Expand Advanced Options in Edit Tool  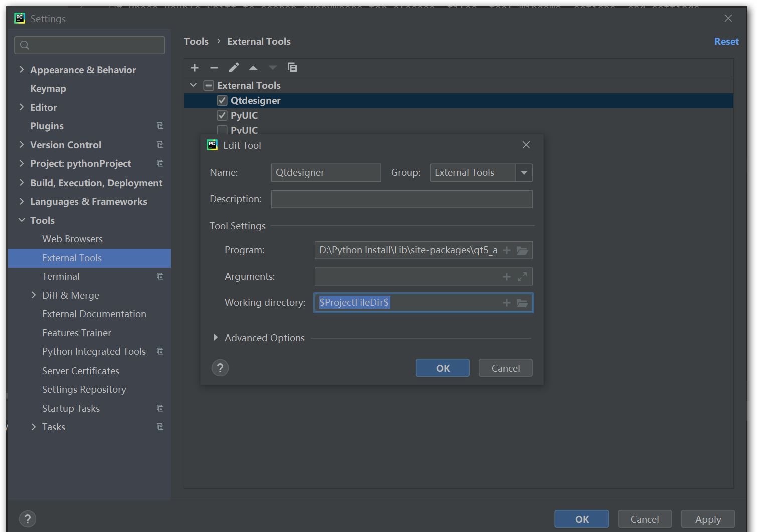216,338
